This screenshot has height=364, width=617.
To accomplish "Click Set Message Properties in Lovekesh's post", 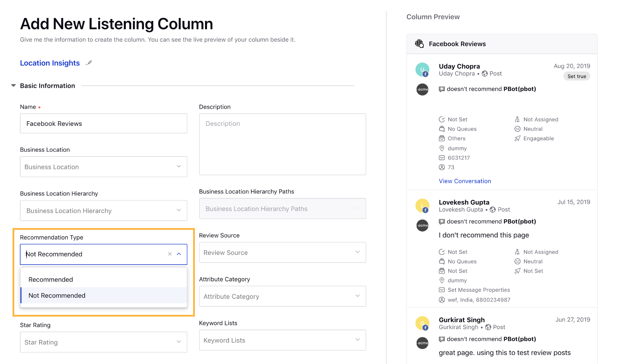I will click(479, 290).
